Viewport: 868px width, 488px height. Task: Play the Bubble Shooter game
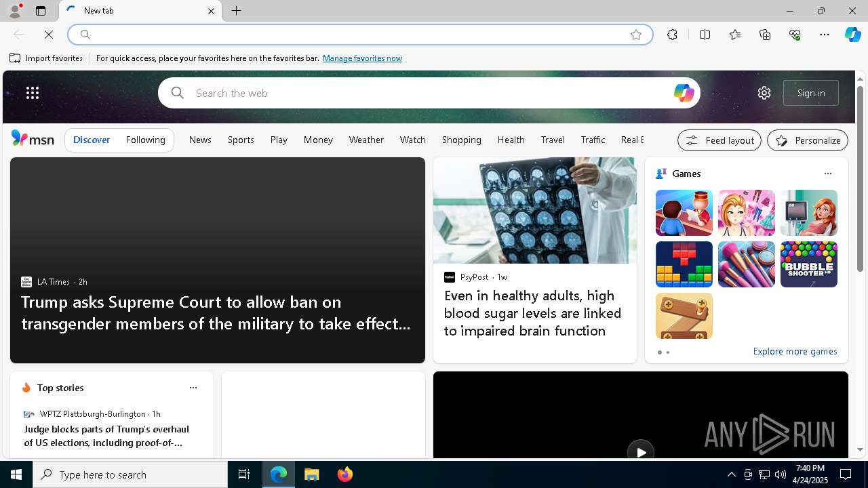(808, 264)
